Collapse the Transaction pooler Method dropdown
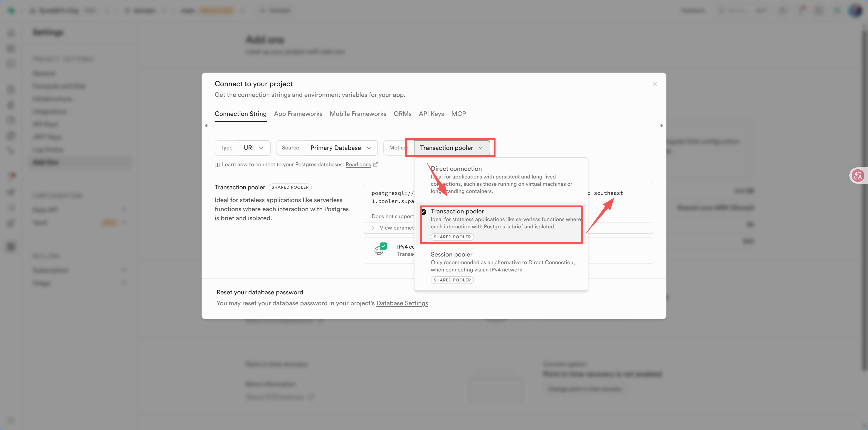 coord(451,148)
